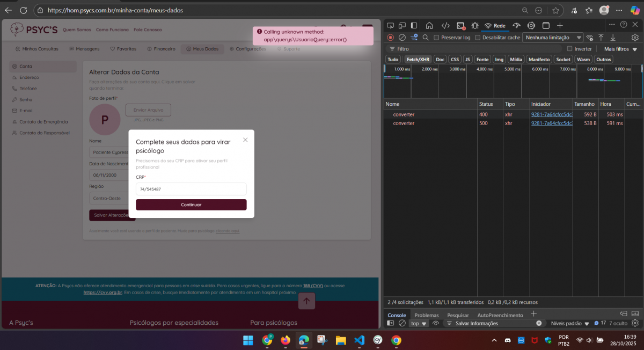Select the Doc request type filter
The height and width of the screenshot is (350, 644).
(440, 60)
